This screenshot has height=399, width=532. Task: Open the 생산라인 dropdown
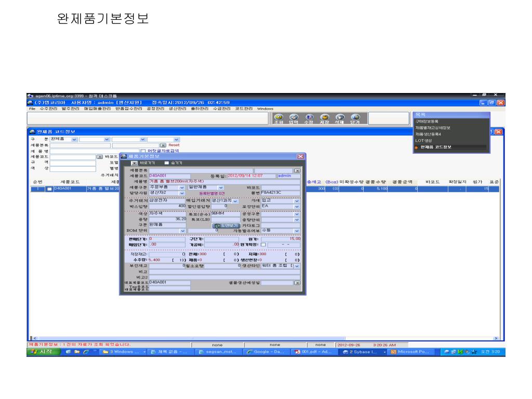[297, 266]
